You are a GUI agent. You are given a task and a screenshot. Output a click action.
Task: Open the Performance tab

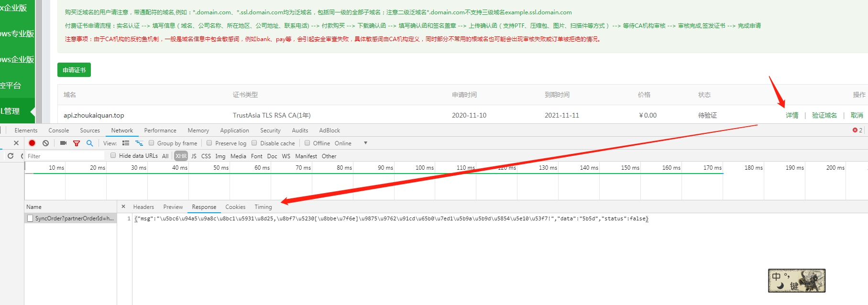160,130
